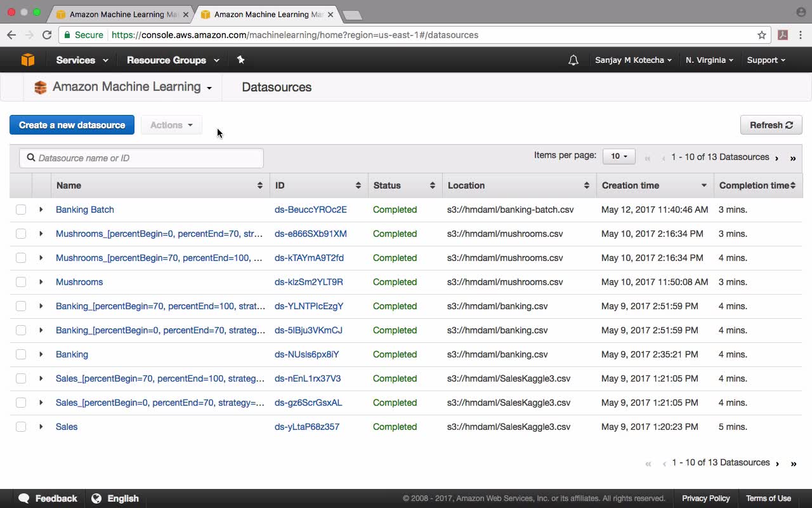The width and height of the screenshot is (812, 508).
Task: Go to the last page of datasources at top
Action: [792, 158]
